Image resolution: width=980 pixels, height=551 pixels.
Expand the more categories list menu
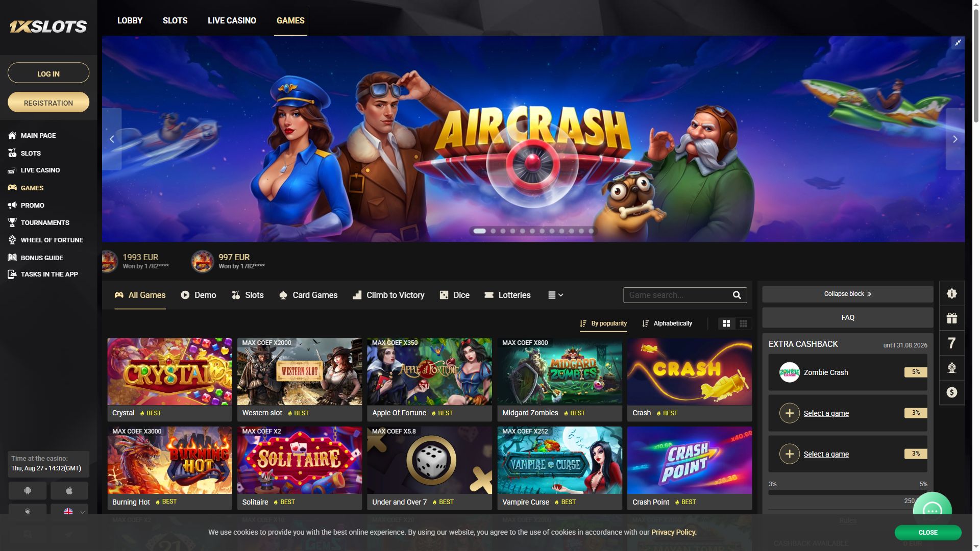(x=555, y=295)
